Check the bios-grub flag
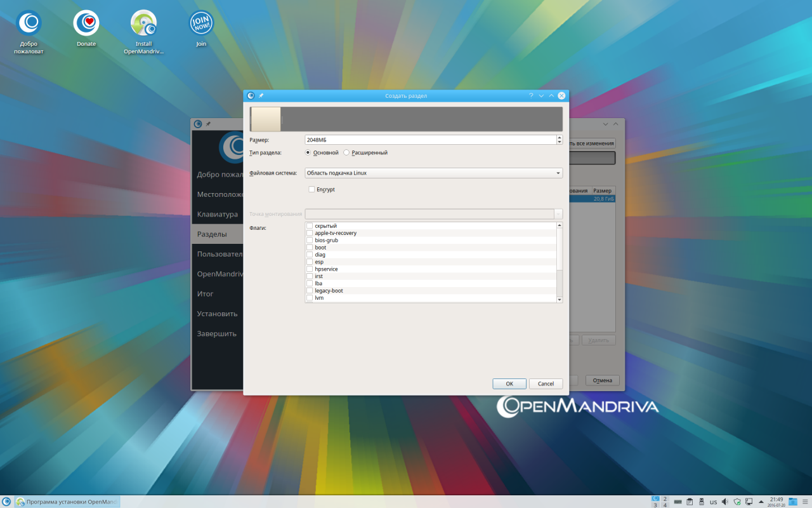This screenshot has width=812, height=508. click(x=310, y=240)
